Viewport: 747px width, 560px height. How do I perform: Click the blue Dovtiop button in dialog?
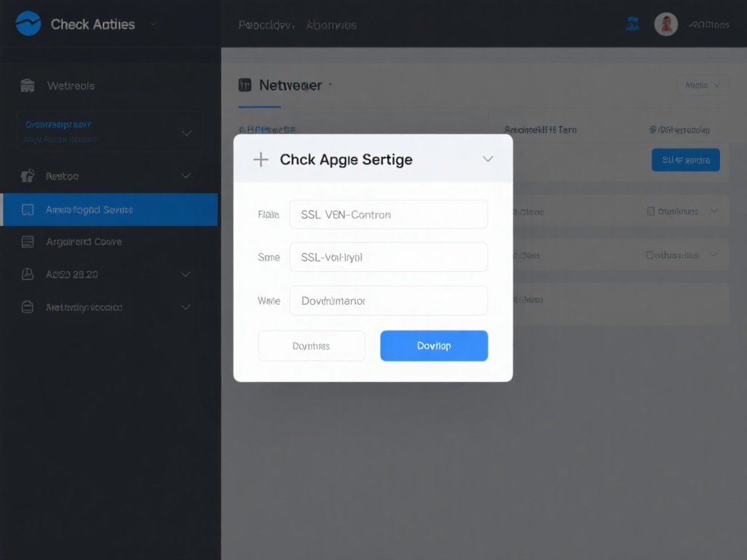(x=434, y=346)
